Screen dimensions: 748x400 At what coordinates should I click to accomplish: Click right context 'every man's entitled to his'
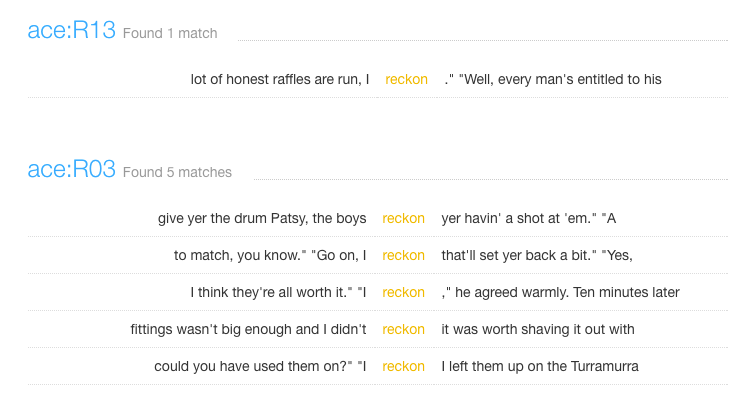[x=580, y=79]
